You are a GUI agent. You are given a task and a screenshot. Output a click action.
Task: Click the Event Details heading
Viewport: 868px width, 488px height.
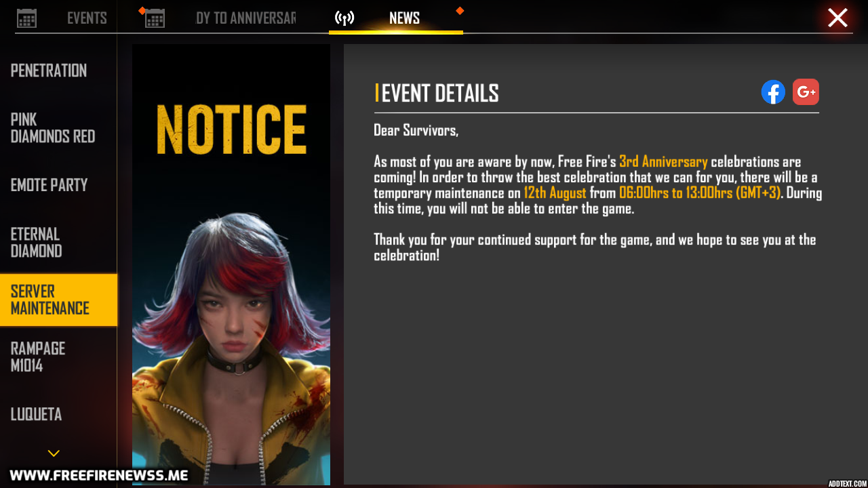tap(440, 94)
